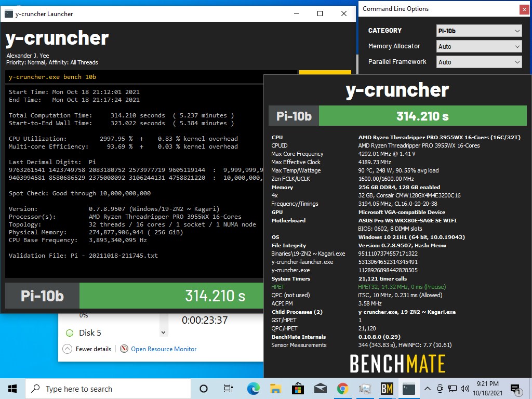Open Resource Monitor link

coord(164,349)
